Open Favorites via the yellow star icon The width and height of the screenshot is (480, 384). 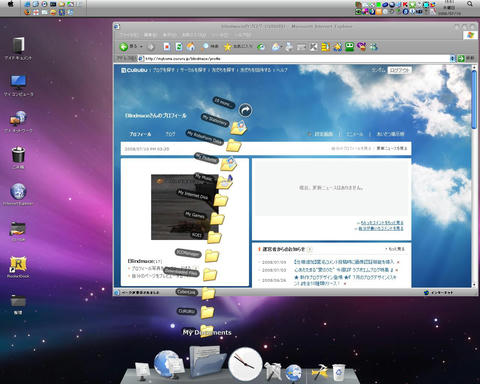point(227,47)
